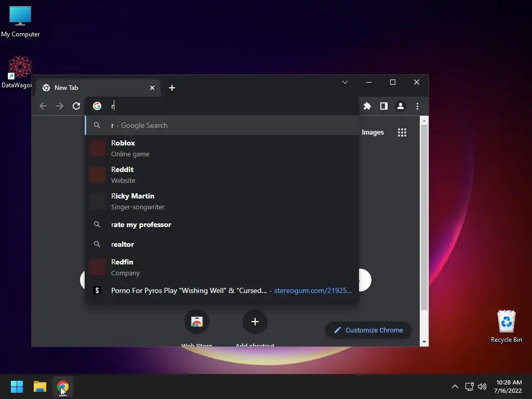Screen dimensions: 532x399
Task: Choose the 'r - Google Search' suggestion
Action: tap(222, 126)
